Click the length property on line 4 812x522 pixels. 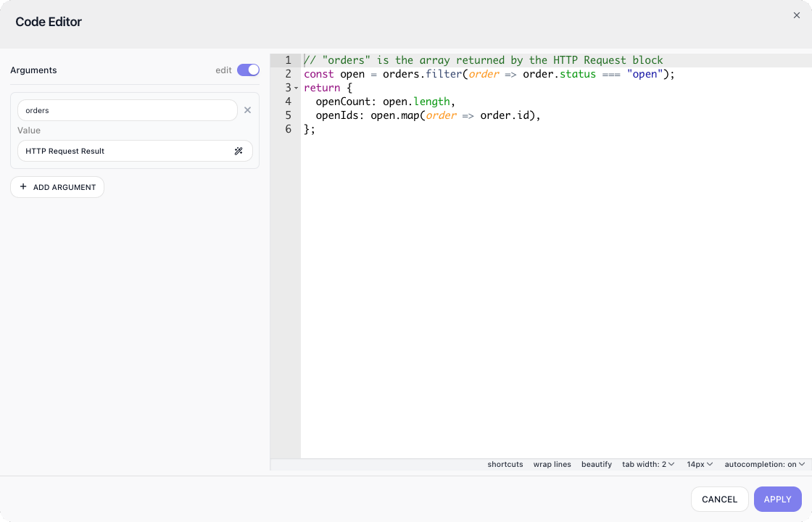[x=431, y=101]
